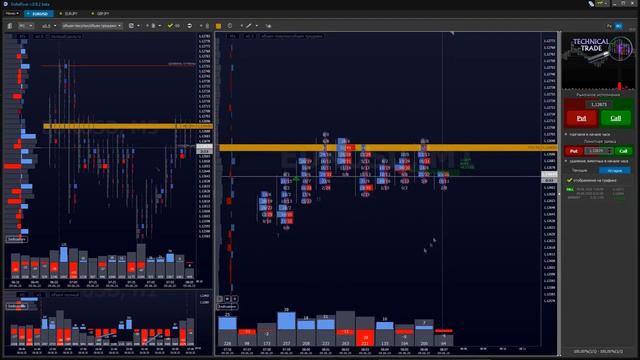Click the yellow level band on main chart
This screenshot has height=360, width=640.
388,147
